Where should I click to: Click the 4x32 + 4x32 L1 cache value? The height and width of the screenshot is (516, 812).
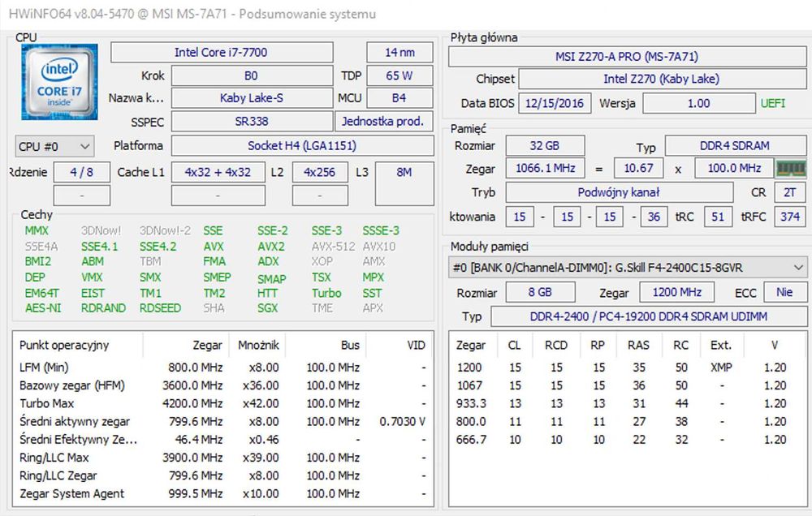[218, 172]
